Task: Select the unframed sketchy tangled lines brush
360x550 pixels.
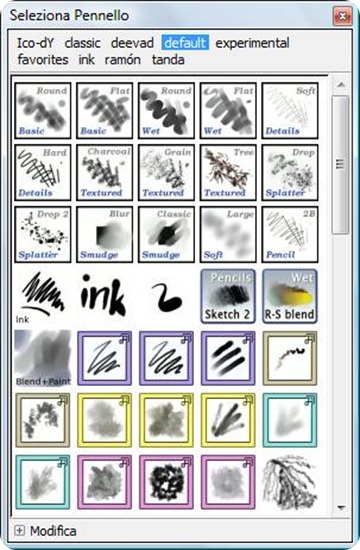Action: (x=290, y=482)
